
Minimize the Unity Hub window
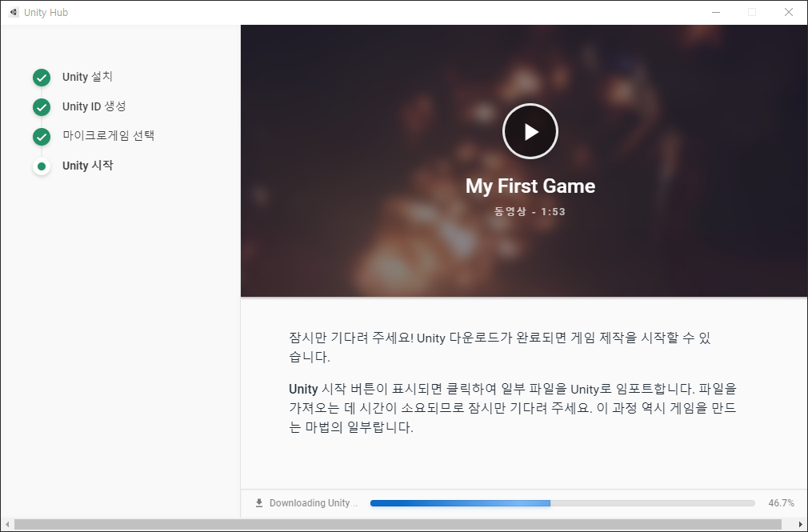[716, 12]
